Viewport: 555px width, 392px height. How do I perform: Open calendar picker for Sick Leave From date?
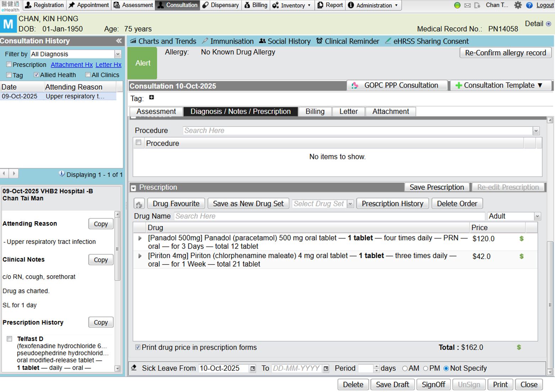(x=253, y=369)
